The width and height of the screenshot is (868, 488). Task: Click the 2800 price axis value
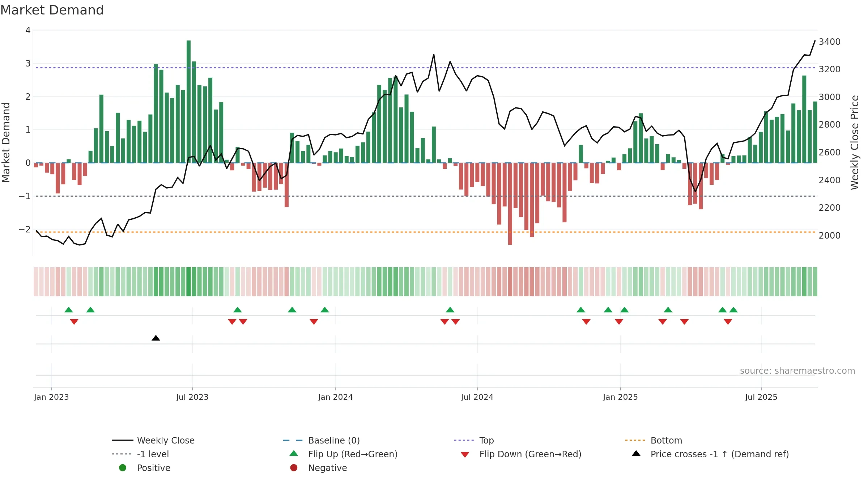pos(830,125)
